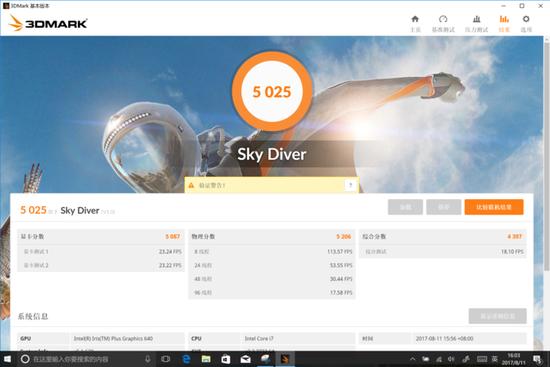Select the 23.22 FPS graphics test 2 value
550x367 pixels.
pos(170,265)
